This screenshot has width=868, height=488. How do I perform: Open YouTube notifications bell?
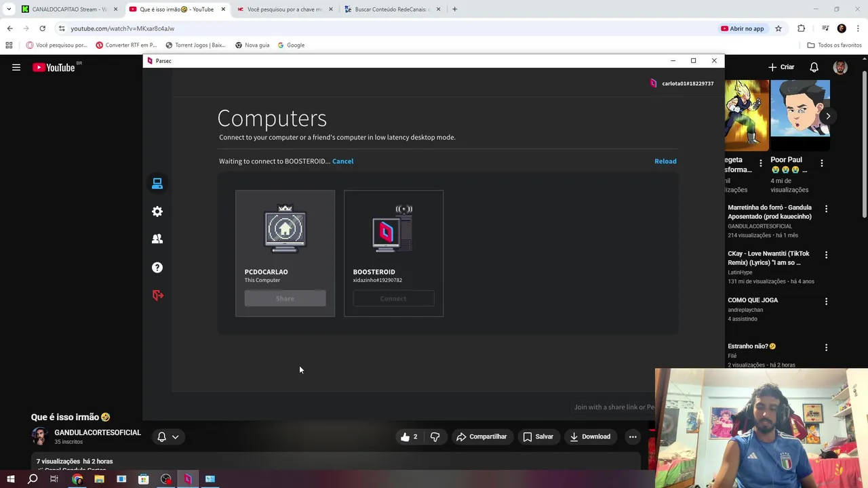tap(814, 67)
